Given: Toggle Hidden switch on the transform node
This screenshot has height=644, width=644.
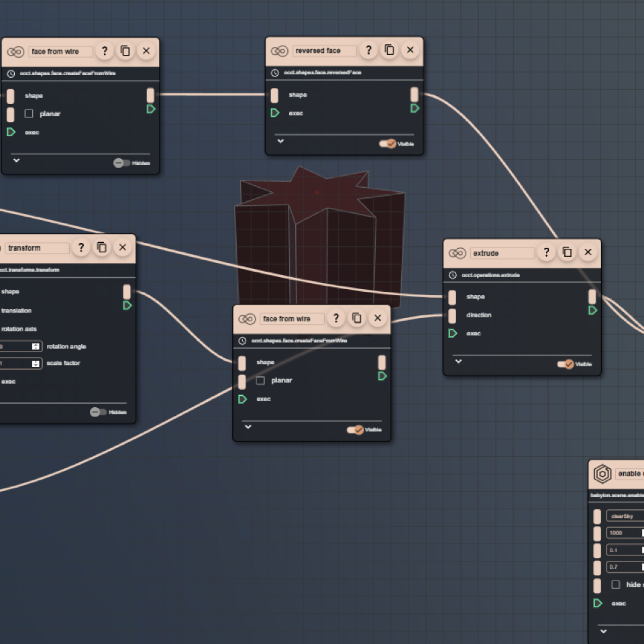Looking at the screenshot, I should coord(98,412).
